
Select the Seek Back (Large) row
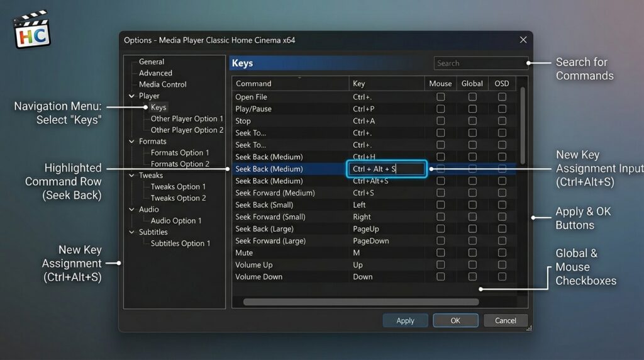(374, 229)
